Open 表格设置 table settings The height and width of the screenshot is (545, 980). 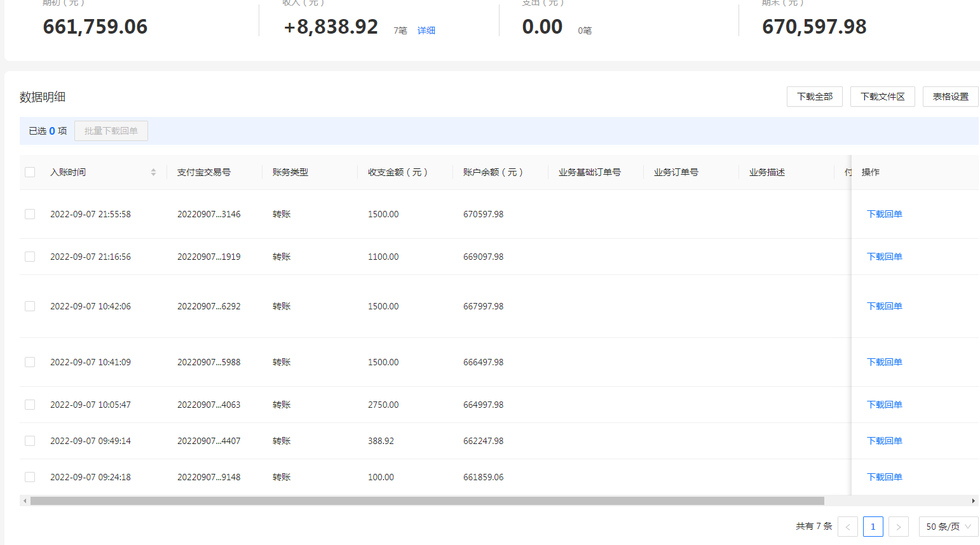(950, 97)
